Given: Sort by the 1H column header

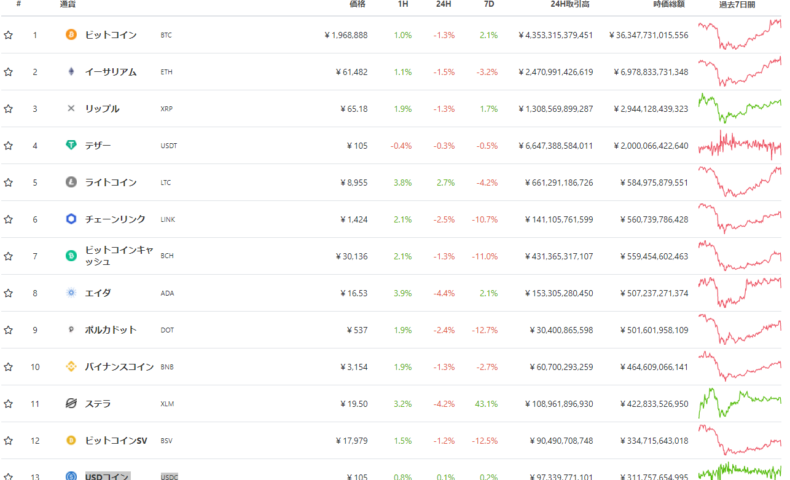Looking at the screenshot, I should pos(403,4).
